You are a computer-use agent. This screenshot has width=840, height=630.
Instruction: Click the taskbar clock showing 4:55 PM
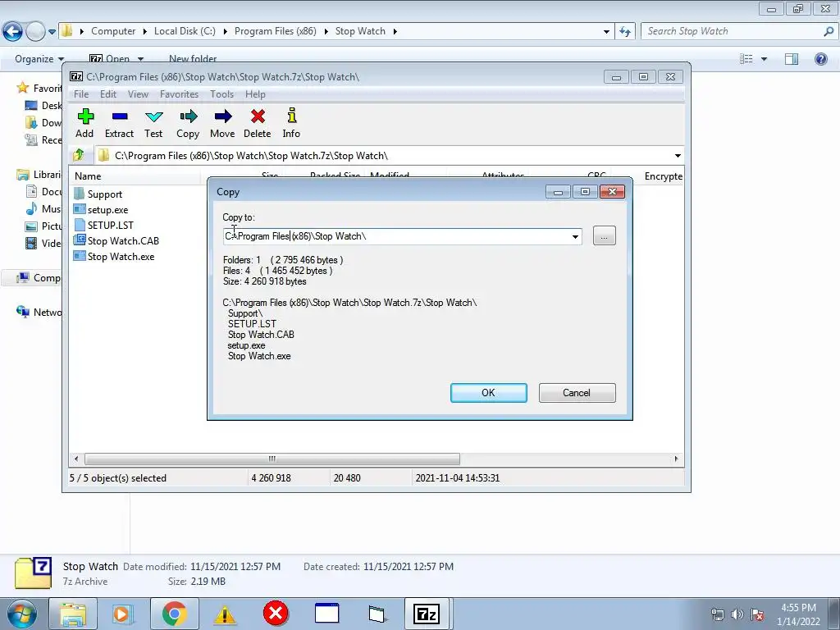pyautogui.click(x=798, y=614)
